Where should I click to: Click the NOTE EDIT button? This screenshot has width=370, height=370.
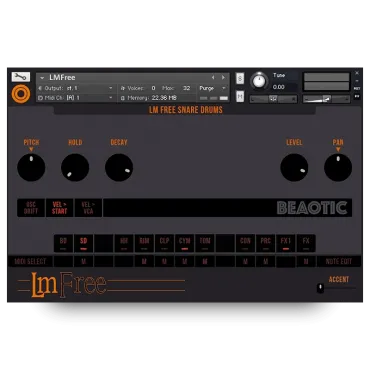[x=339, y=261]
